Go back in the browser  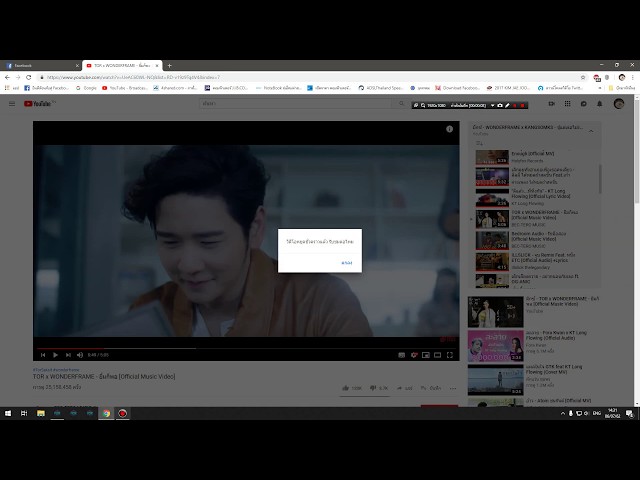pyautogui.click(x=7, y=77)
